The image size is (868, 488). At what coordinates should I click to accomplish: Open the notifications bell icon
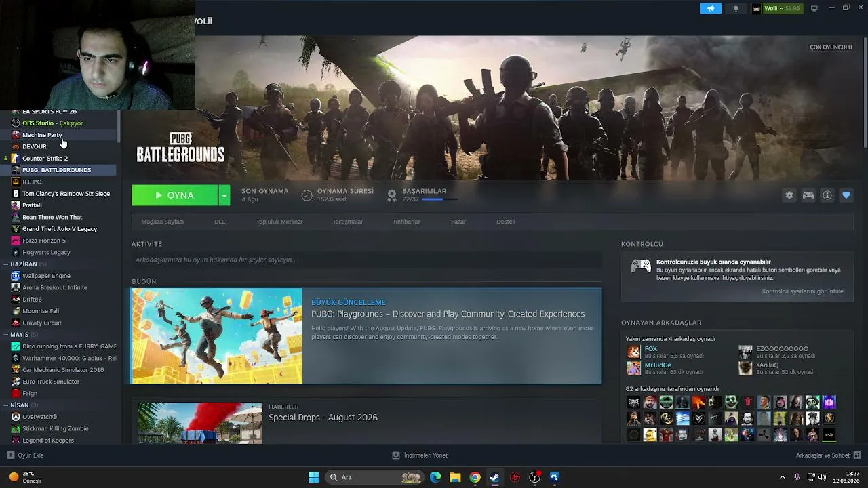pyautogui.click(x=736, y=9)
